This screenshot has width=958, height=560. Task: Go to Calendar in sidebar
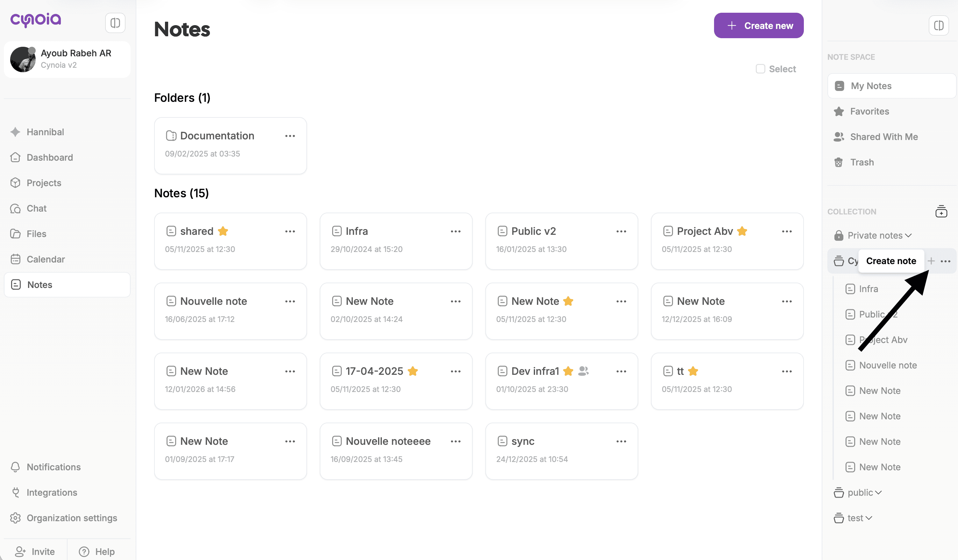(x=46, y=259)
